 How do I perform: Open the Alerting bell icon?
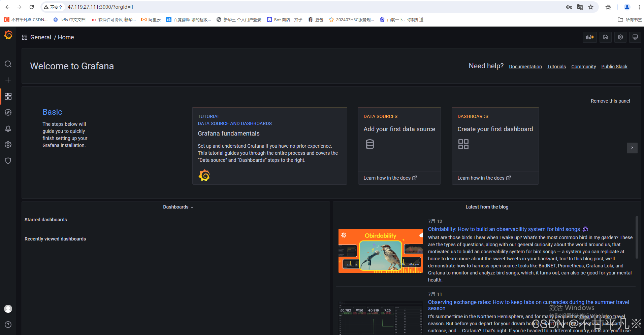(x=8, y=128)
